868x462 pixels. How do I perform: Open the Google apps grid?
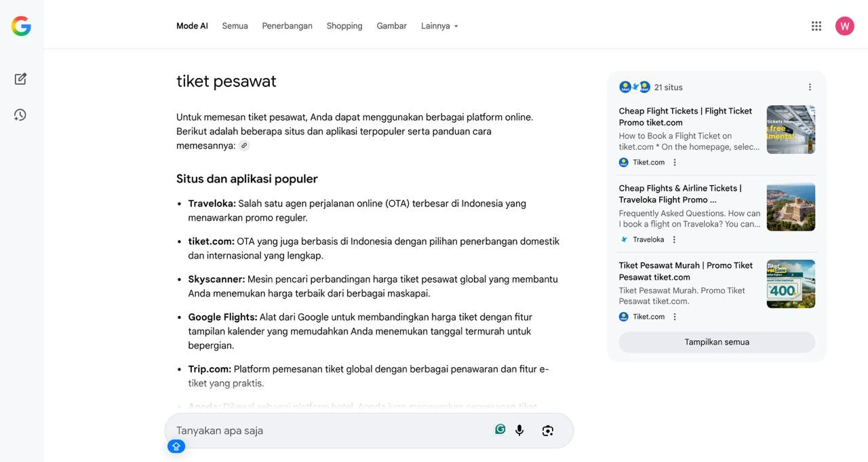coord(816,26)
